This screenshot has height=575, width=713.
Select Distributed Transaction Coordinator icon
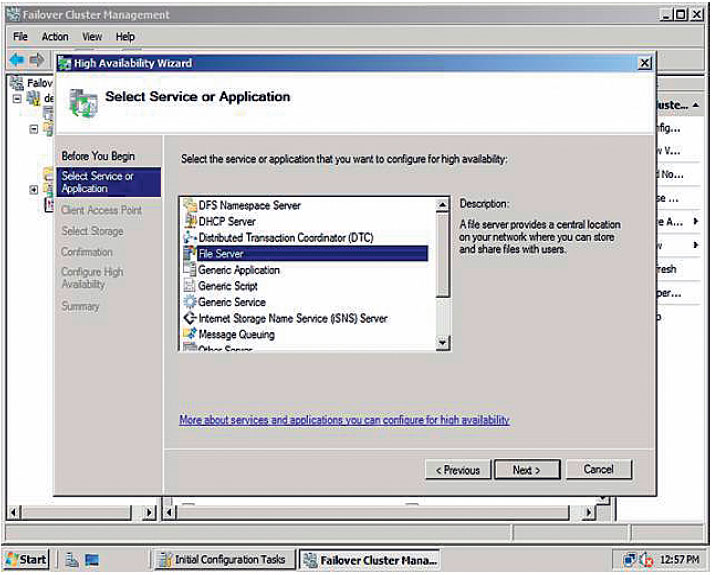(x=189, y=238)
